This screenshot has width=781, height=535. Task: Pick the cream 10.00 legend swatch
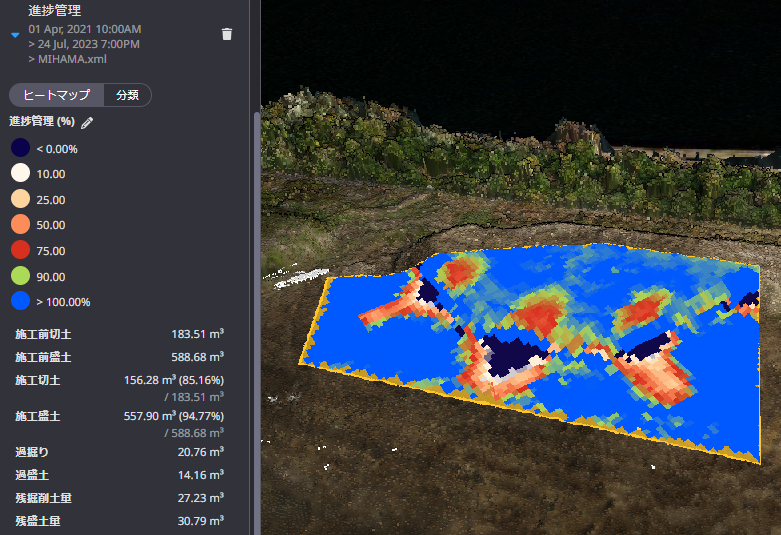tap(20, 173)
